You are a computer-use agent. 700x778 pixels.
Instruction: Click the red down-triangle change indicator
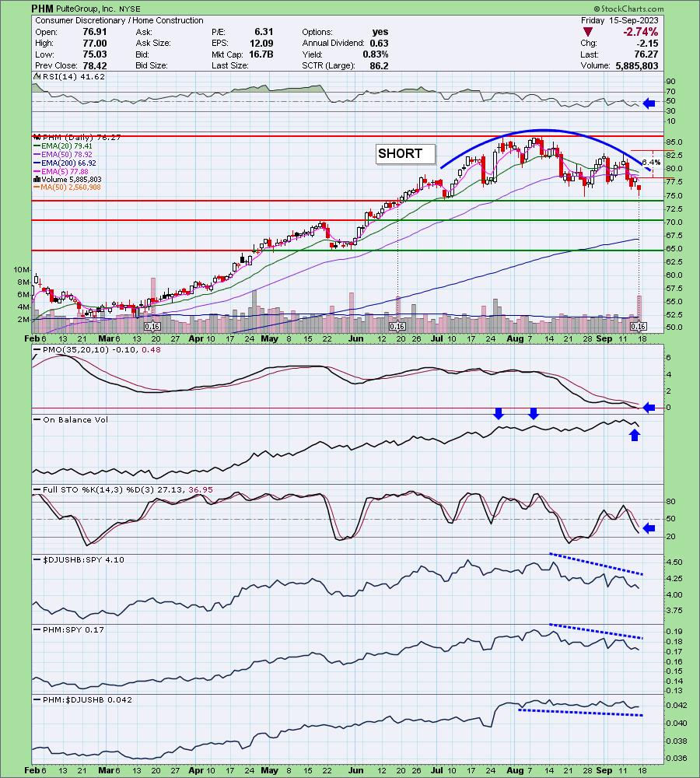coord(587,32)
